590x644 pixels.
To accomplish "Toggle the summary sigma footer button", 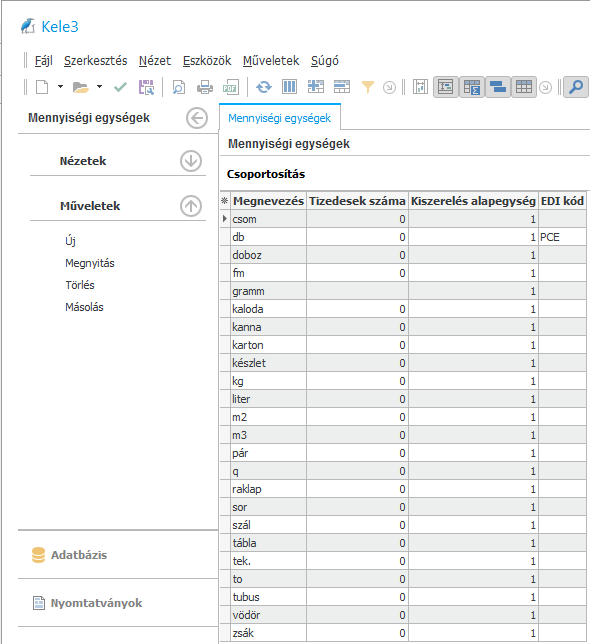I will (x=472, y=87).
